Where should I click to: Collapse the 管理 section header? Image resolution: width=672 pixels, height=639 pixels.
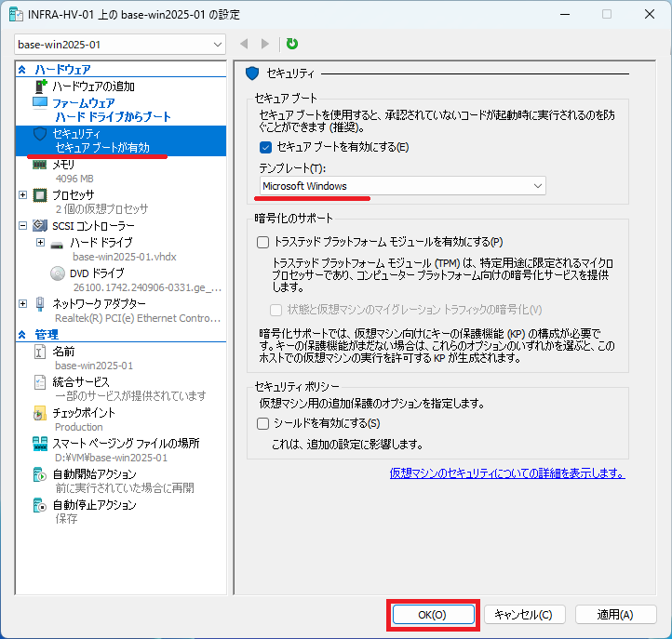[x=22, y=335]
